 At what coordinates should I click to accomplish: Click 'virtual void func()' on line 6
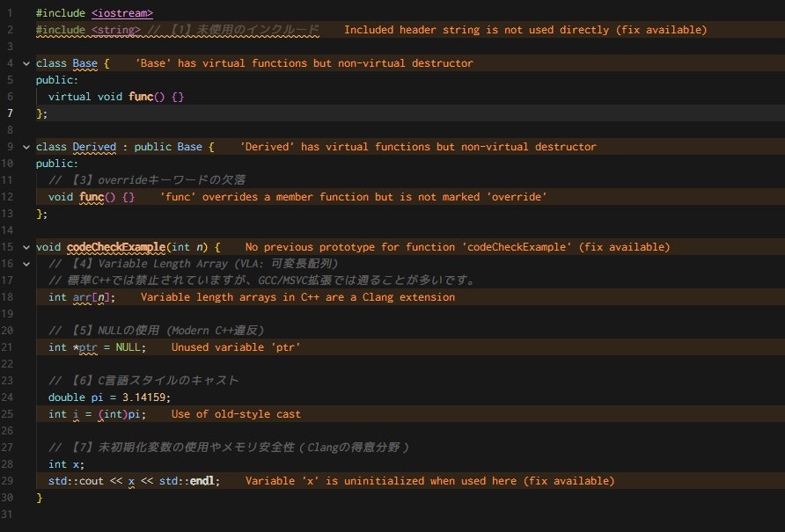(x=106, y=97)
